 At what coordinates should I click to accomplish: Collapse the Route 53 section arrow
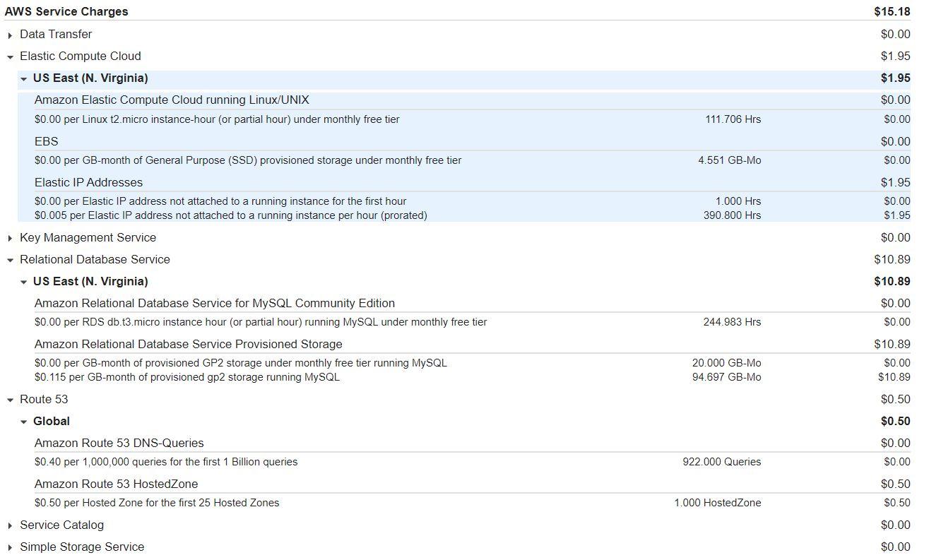(10, 400)
